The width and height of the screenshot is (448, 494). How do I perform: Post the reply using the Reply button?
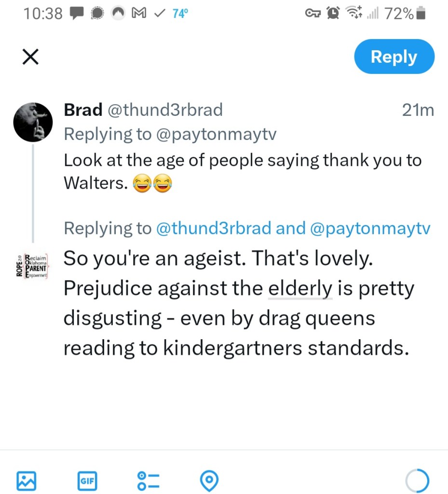394,57
